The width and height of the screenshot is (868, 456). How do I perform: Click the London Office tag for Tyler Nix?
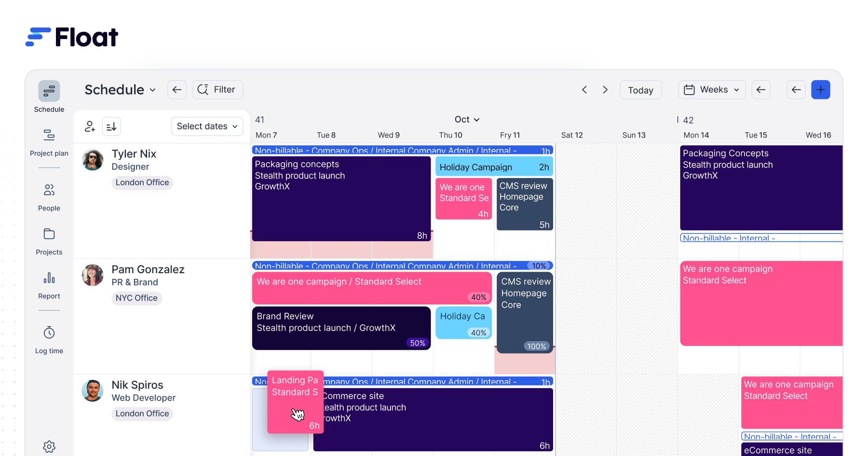[x=142, y=182]
